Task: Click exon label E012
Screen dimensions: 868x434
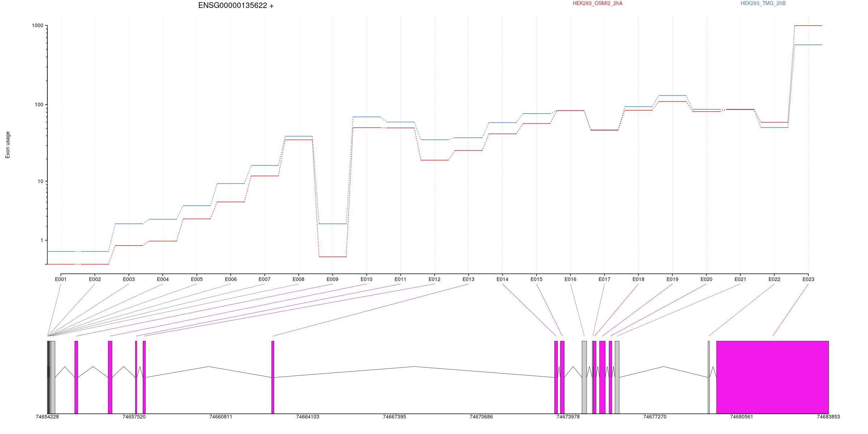Action: (x=434, y=279)
